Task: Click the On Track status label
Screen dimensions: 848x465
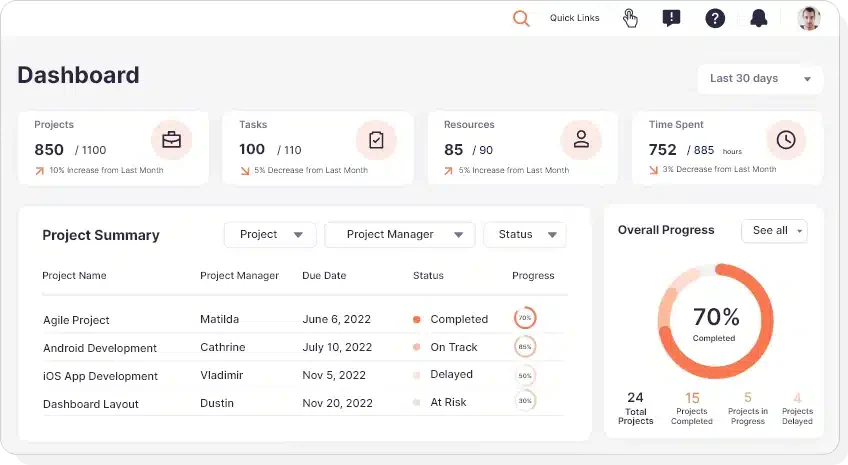Action: click(454, 347)
